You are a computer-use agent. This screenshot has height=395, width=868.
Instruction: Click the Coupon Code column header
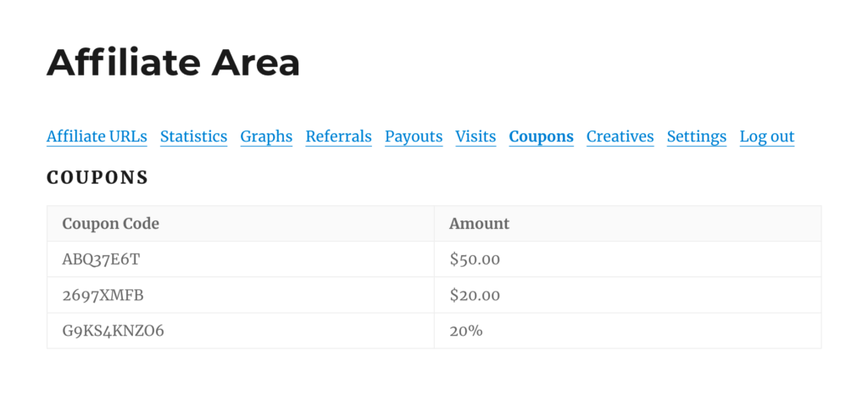[111, 224]
